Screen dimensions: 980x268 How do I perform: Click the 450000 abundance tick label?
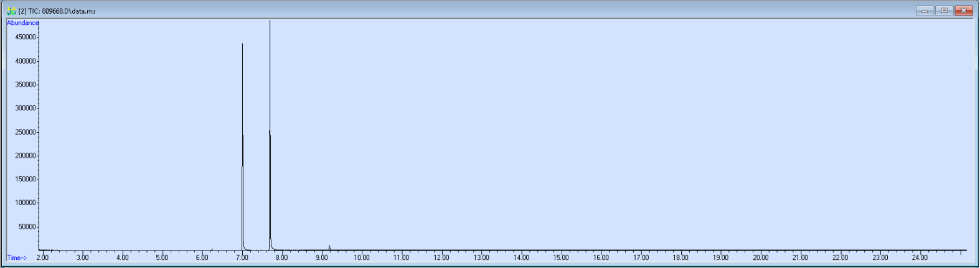click(26, 37)
